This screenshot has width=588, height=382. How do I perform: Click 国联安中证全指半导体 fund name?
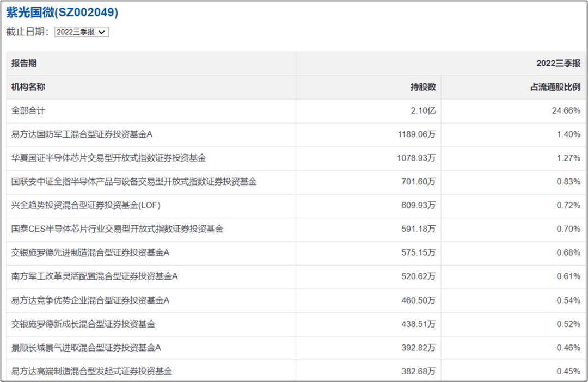point(134,182)
